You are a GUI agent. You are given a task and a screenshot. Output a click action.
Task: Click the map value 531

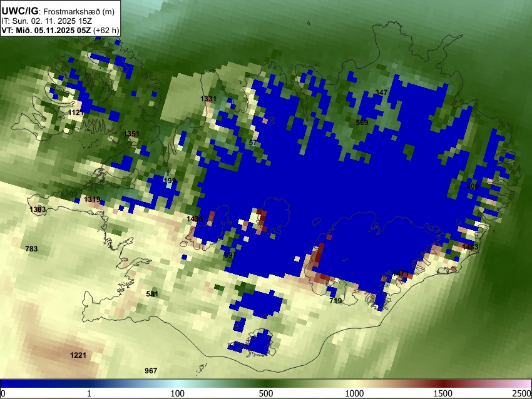152,294
